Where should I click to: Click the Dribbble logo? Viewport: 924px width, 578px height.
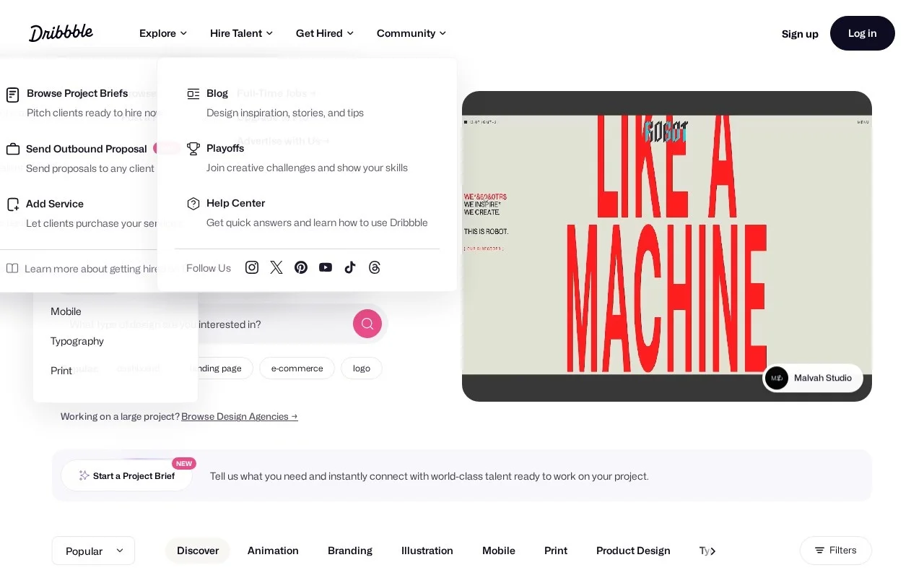point(61,33)
